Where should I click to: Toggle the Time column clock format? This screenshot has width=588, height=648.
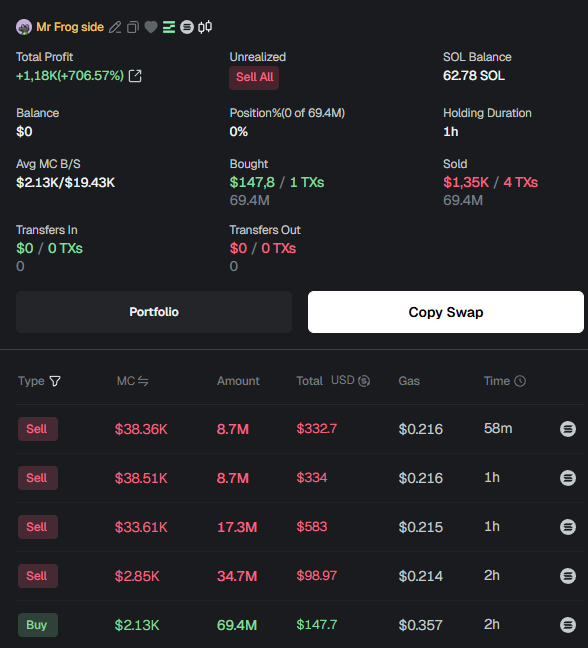pos(520,381)
